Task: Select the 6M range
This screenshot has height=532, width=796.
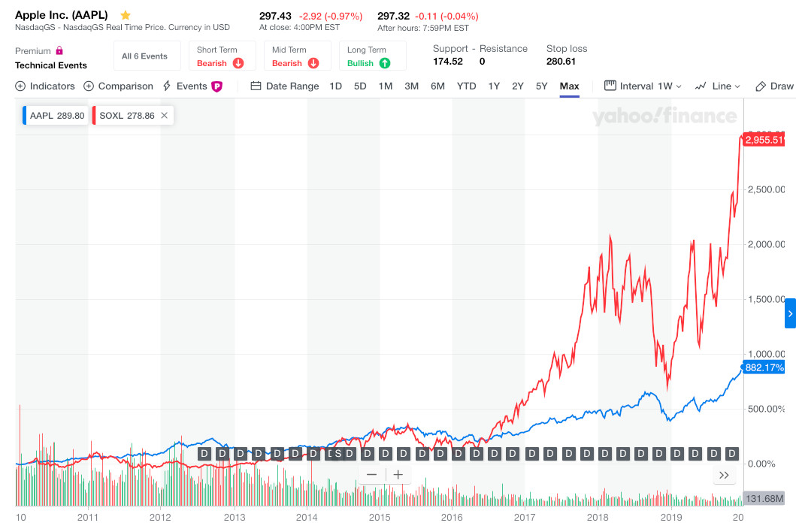Action: [437, 86]
